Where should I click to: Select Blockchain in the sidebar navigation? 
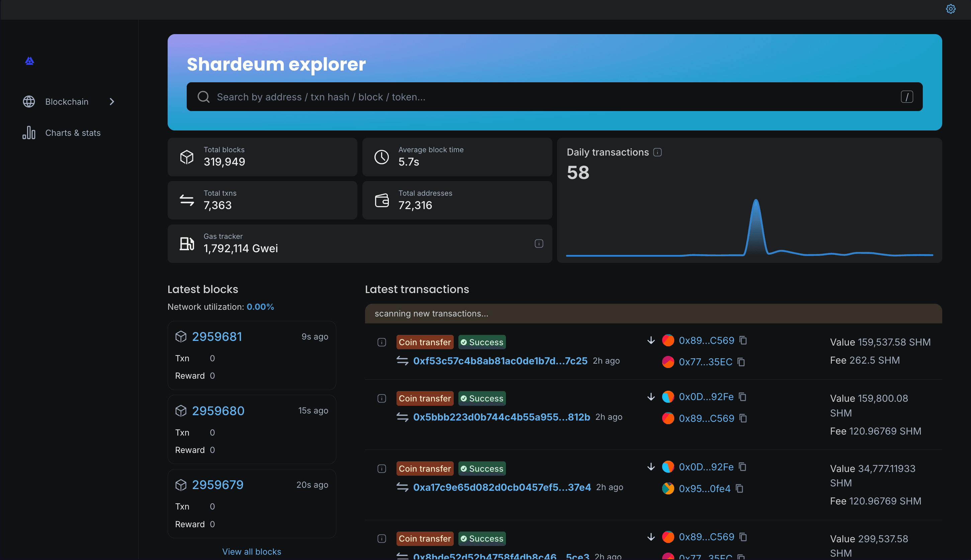(x=67, y=102)
